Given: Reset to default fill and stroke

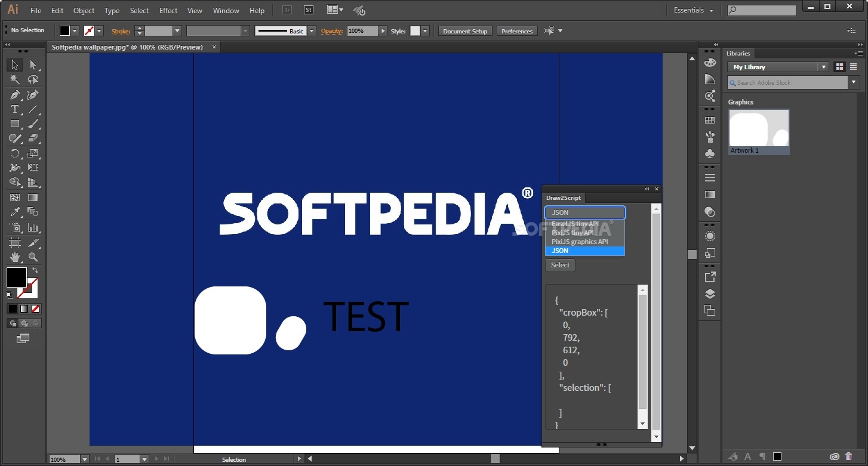Looking at the screenshot, I should 10,295.
